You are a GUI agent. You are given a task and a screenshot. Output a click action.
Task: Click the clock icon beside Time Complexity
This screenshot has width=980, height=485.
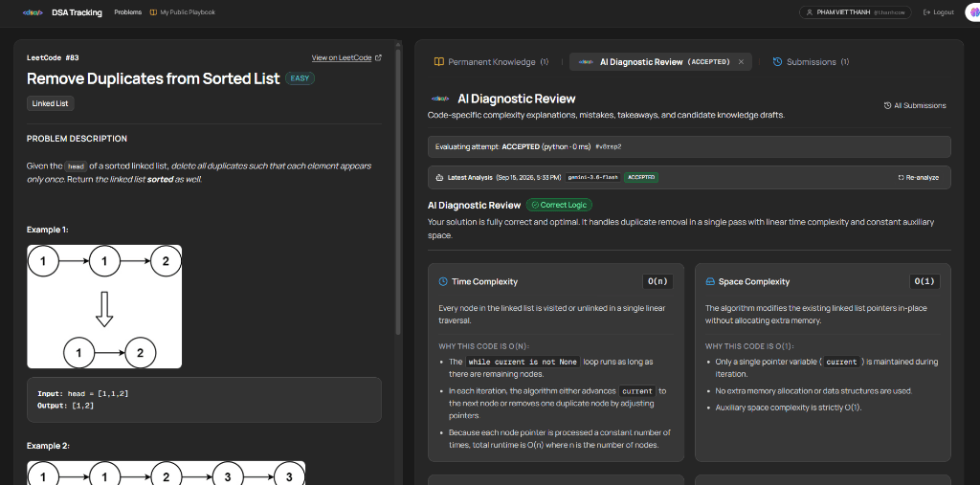[443, 282]
